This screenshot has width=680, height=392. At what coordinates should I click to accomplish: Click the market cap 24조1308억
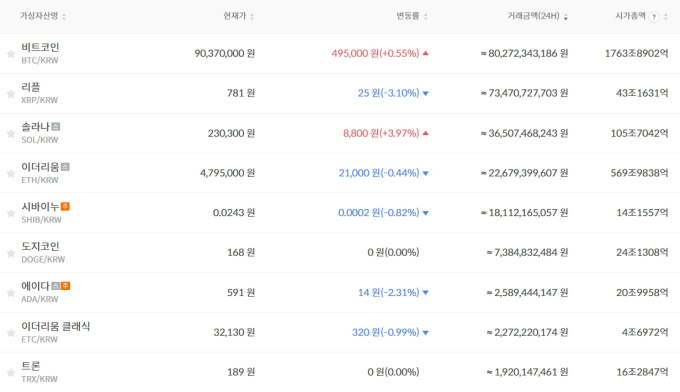coord(642,252)
